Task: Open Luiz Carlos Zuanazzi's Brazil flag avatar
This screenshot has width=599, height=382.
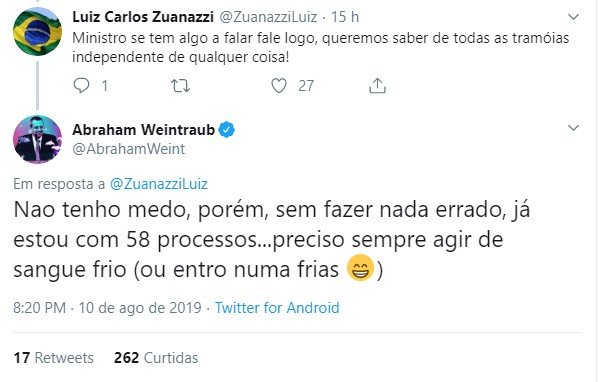Action: (37, 31)
